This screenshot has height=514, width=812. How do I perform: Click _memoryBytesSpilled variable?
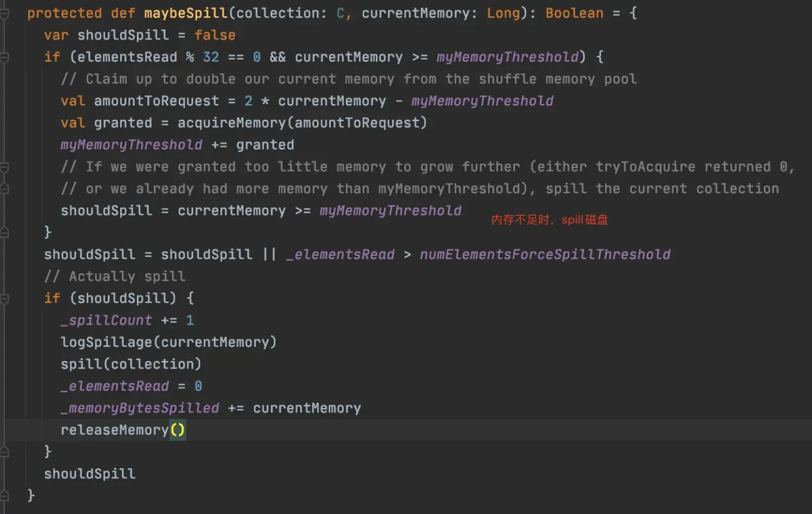(140, 408)
